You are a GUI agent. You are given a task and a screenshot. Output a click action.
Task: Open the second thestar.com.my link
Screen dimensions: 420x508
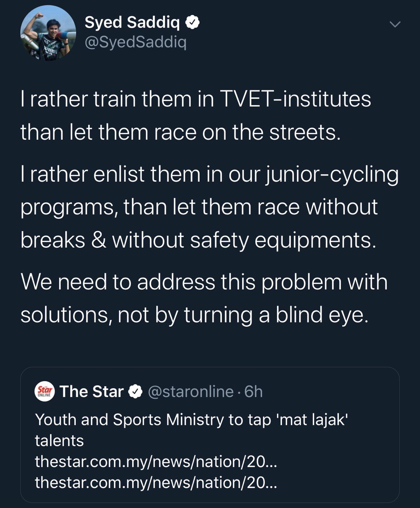click(x=156, y=483)
